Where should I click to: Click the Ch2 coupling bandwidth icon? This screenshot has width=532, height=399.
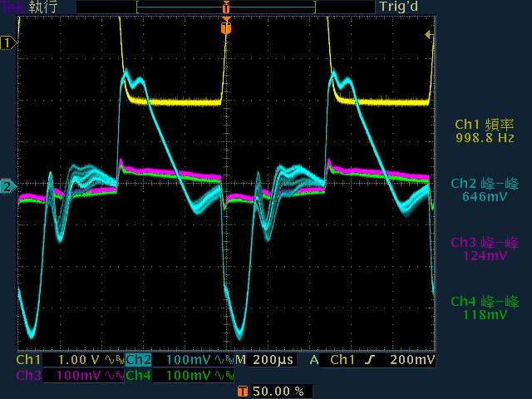[224, 360]
